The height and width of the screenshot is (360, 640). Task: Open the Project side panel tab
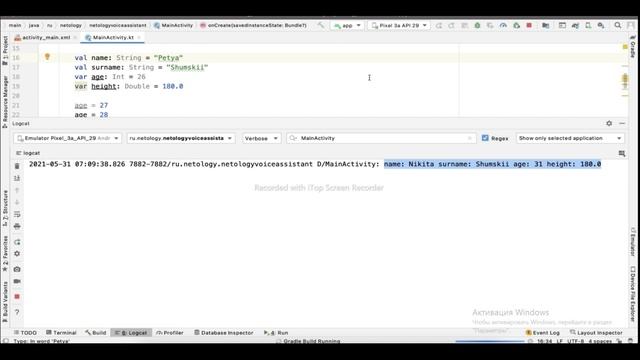pos(5,50)
